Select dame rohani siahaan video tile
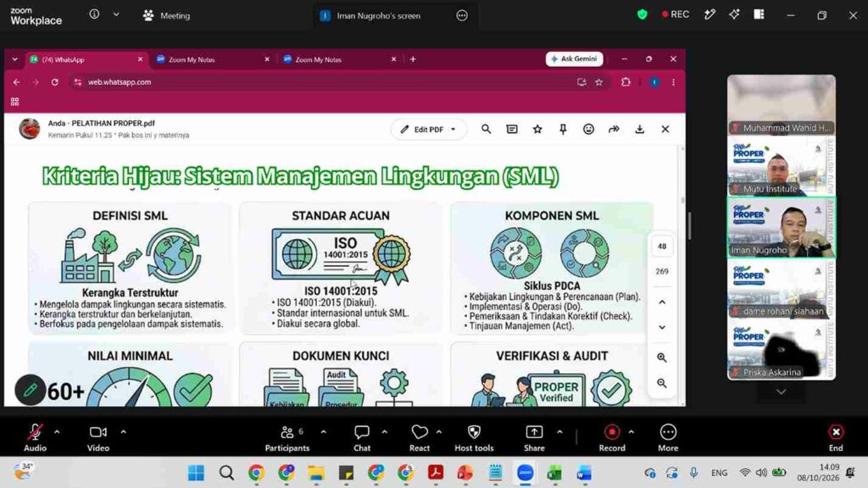This screenshot has width=868, height=488. click(781, 288)
